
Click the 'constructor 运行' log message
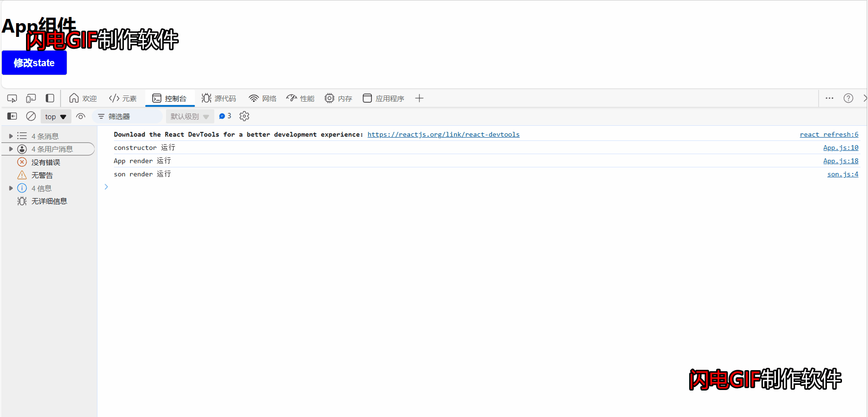point(144,148)
